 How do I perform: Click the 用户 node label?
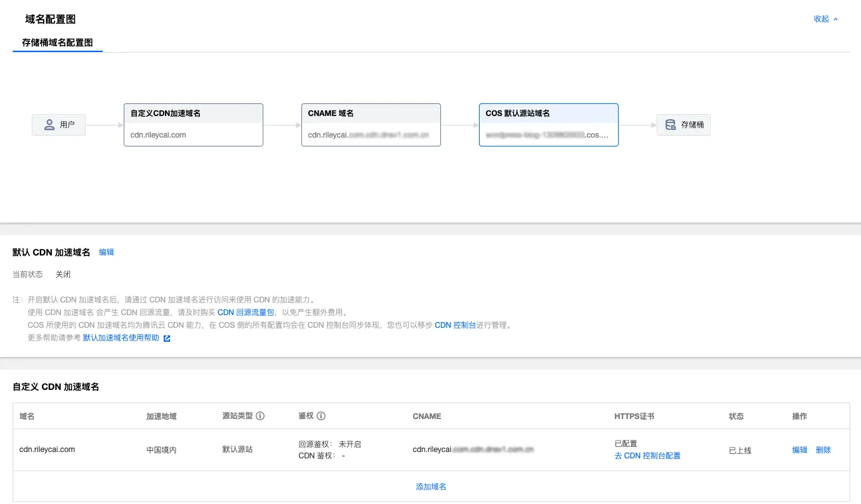pyautogui.click(x=67, y=125)
